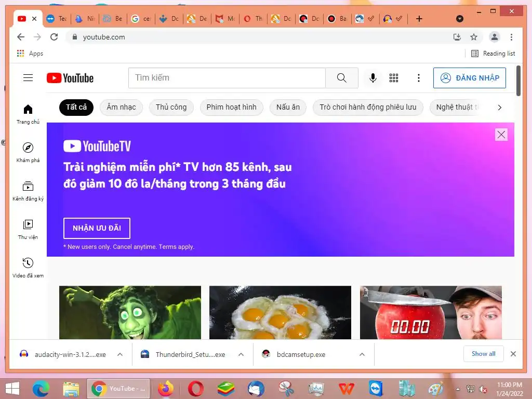Close the downloads bar

[x=513, y=354]
